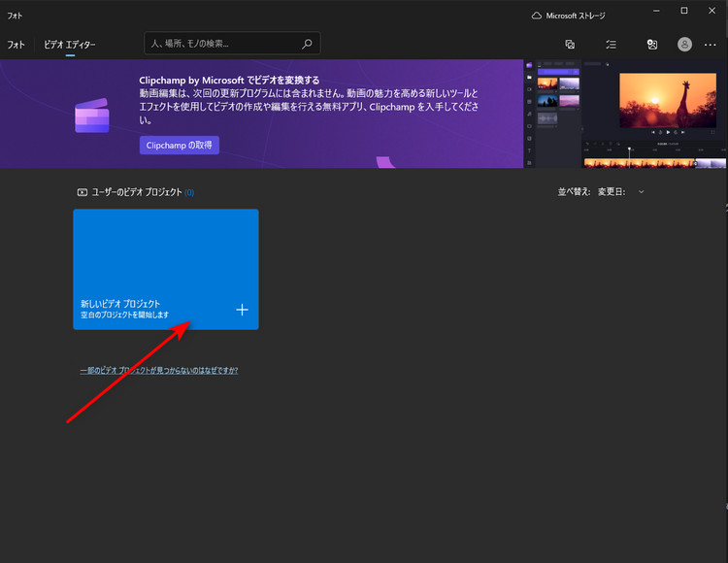Screen dimensions: 728x563
Task: Click the magnifier search icon
Action: (307, 44)
